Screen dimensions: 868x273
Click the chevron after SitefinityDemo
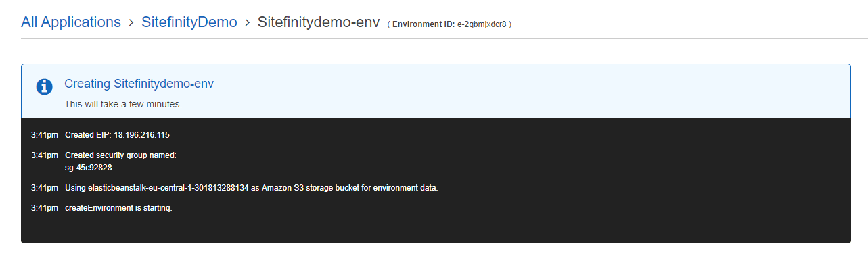pos(248,23)
